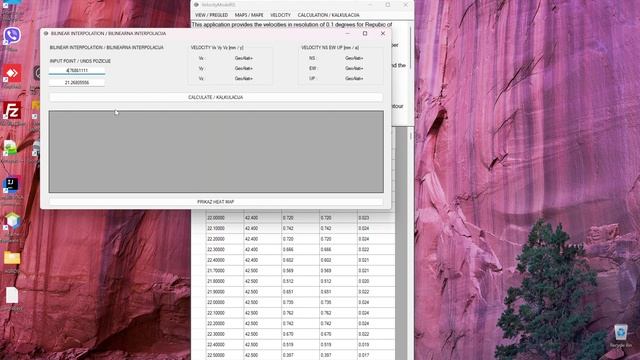Click the VELOCITY NS EW UP group heading
Viewport: 640px width, 360px height.
coord(330,48)
